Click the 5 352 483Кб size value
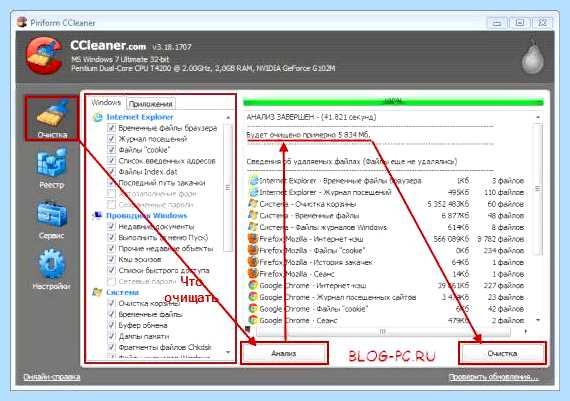The height and width of the screenshot is (401, 570). 448,204
